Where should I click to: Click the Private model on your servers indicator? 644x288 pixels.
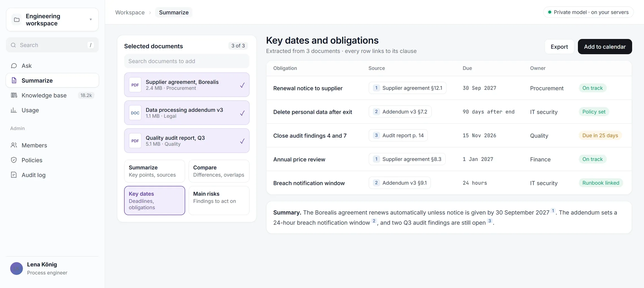[x=588, y=12]
